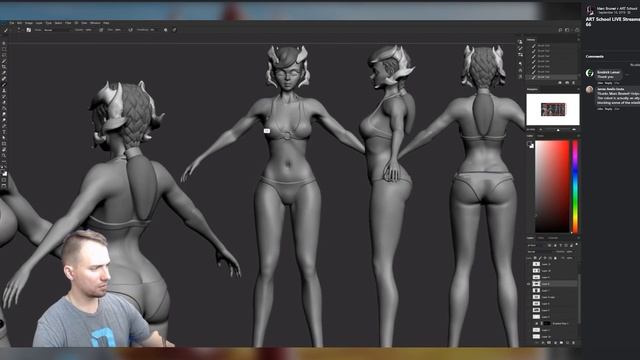
Task: Create a new group in the Layers panel
Action: point(561,343)
